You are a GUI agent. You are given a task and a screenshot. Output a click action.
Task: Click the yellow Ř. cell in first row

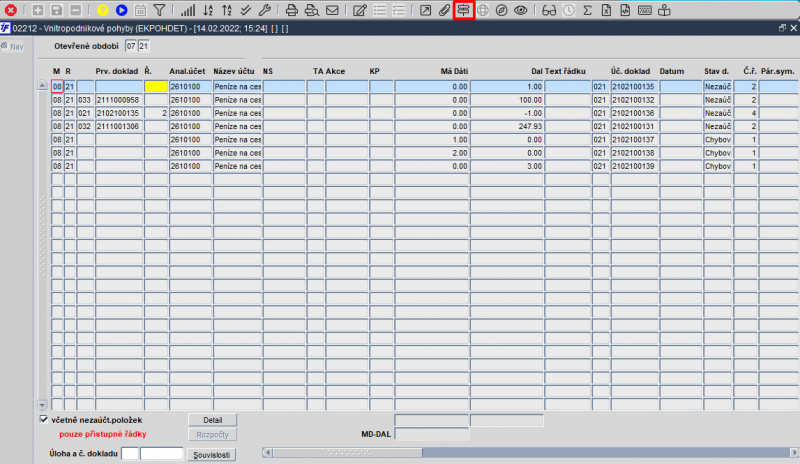point(156,86)
